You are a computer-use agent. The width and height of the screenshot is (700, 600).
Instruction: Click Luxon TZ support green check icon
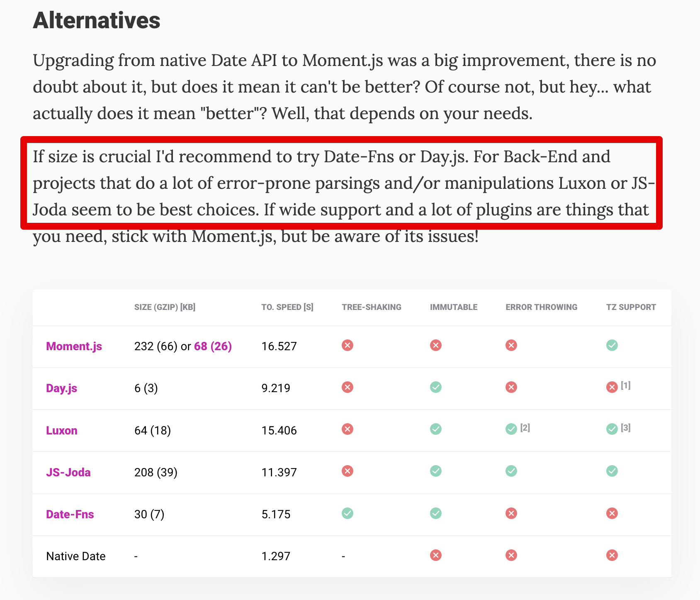pyautogui.click(x=612, y=429)
